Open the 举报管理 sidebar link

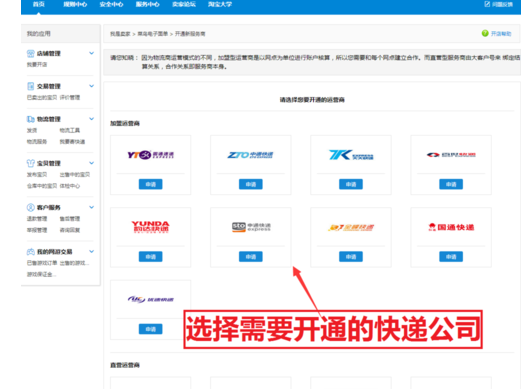pyautogui.click(x=37, y=230)
